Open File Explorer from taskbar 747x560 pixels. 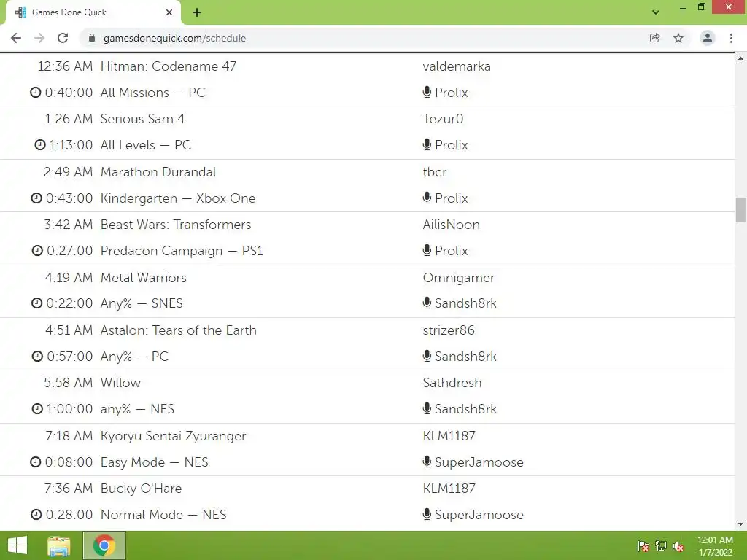(x=59, y=545)
